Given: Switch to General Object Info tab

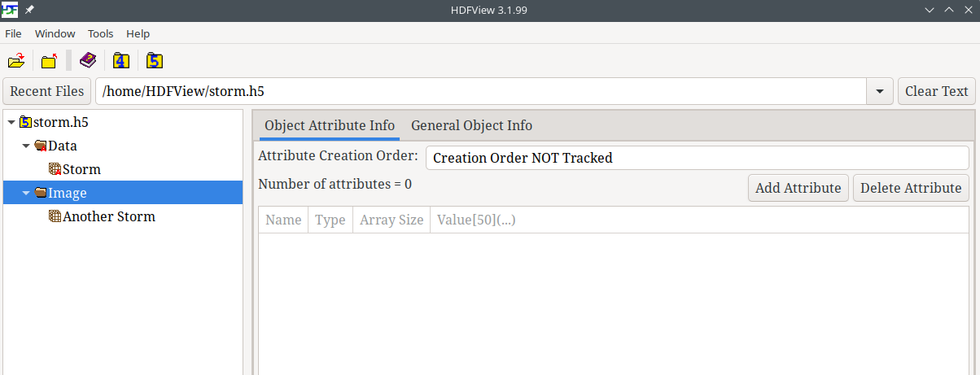Looking at the screenshot, I should tap(471, 125).
